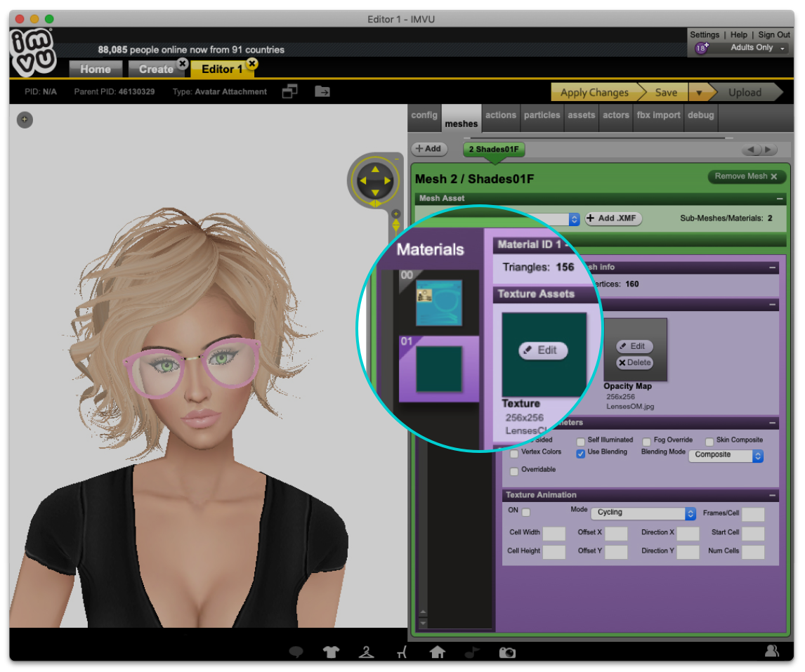Close the Create tab with its X
Viewport: 805px width, 672px height.
[x=182, y=64]
